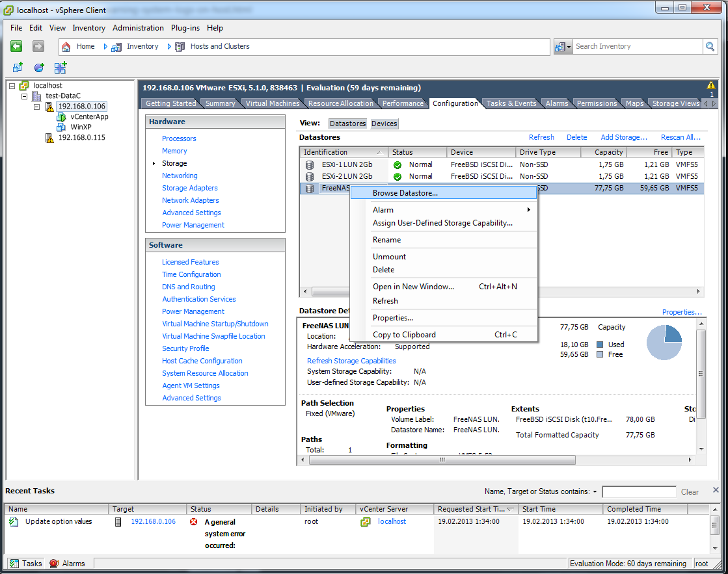This screenshot has height=574, width=728.
Task: Click the Search Inventory field
Action: (637, 46)
